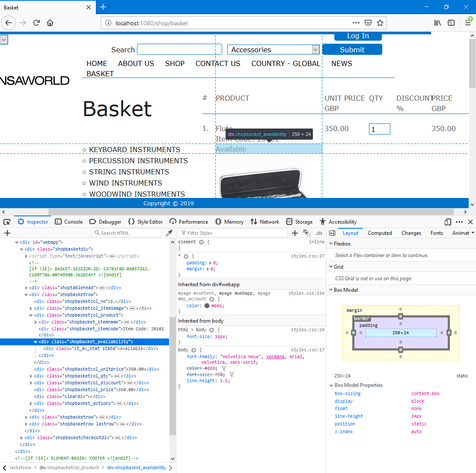Click the site Search text field
Viewport: 476px width, 473px height.
[x=179, y=50]
